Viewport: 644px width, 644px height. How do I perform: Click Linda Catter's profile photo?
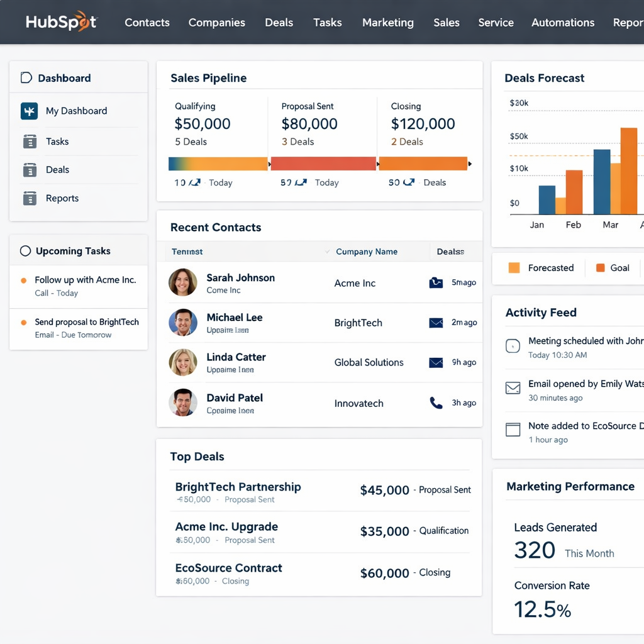click(x=183, y=363)
